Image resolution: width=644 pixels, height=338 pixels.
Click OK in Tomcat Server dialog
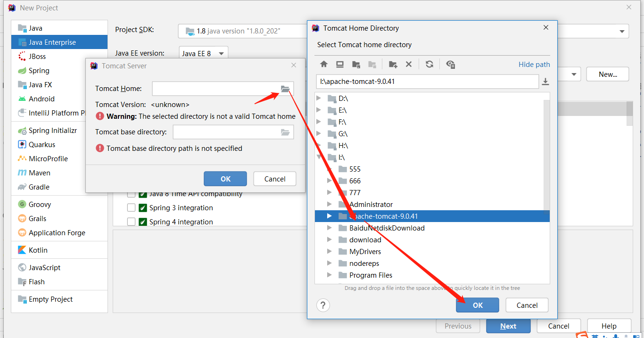point(225,179)
